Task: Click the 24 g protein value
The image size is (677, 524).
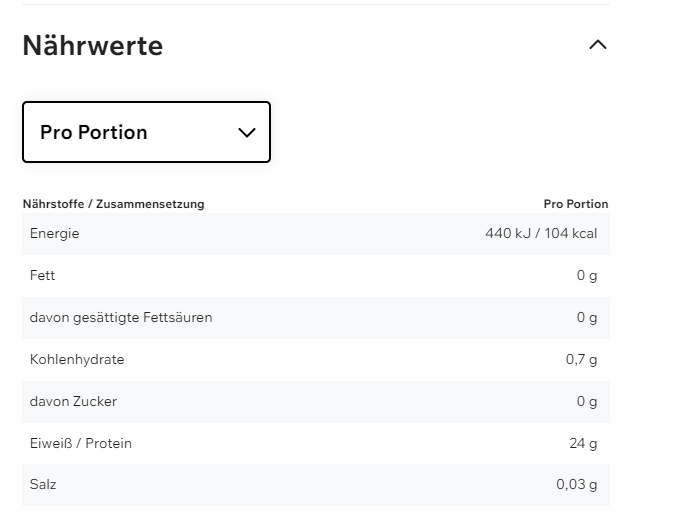Action: click(583, 444)
